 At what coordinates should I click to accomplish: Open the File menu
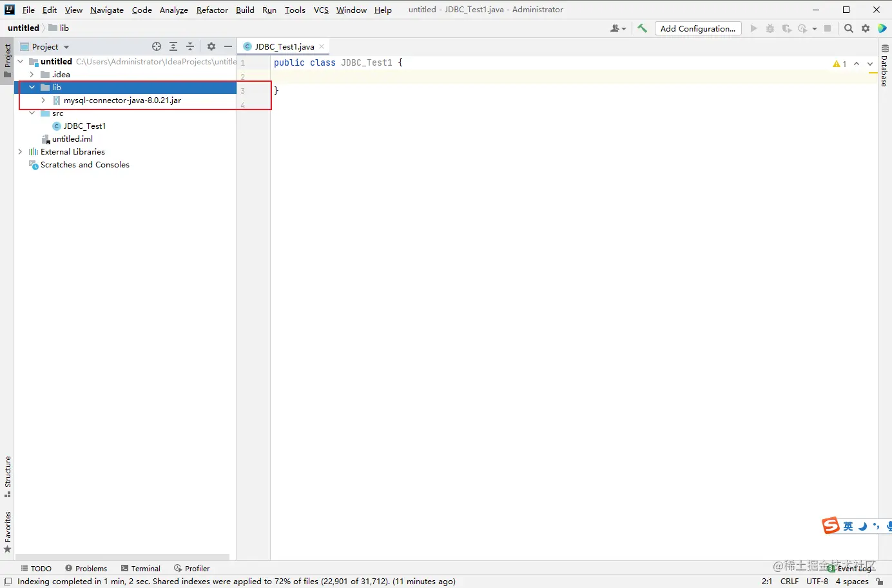28,10
